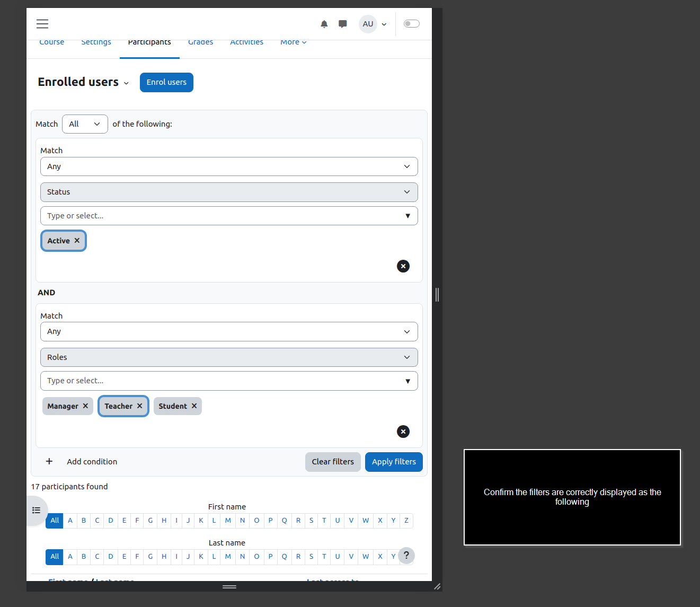Viewport: 700px width, 607px height.
Task: Open the Activities tab
Action: (246, 42)
